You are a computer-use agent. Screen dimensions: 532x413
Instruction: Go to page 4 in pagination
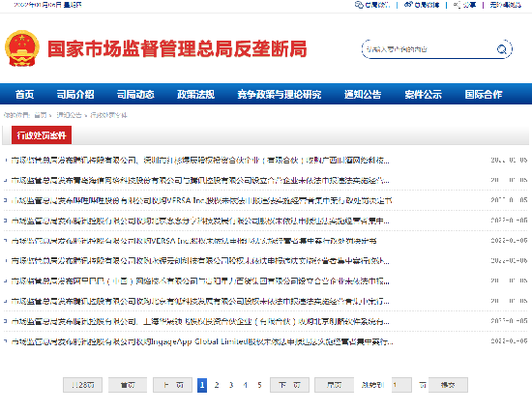coord(246,385)
